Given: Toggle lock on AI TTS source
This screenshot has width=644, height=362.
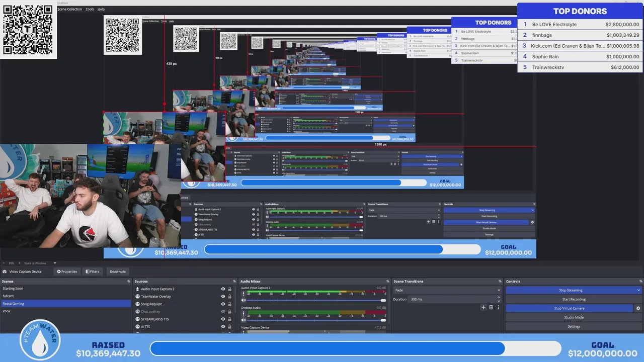Looking at the screenshot, I should coord(230,327).
